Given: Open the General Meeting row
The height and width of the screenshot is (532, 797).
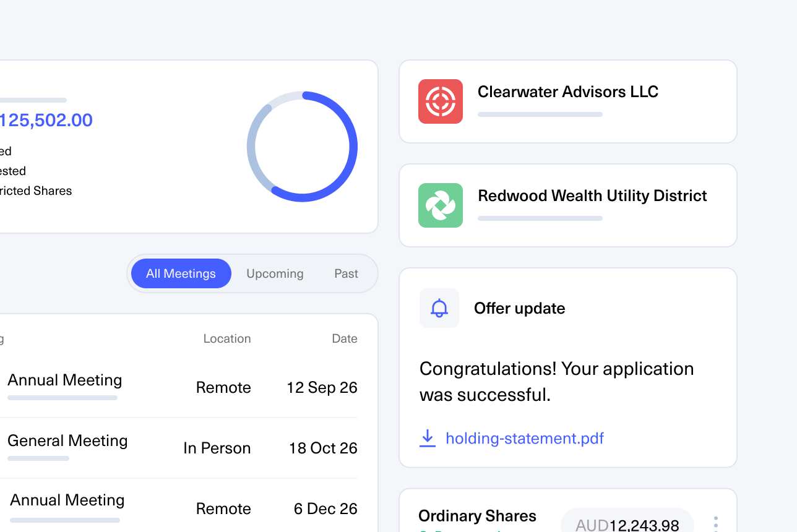Looking at the screenshot, I should click(179, 448).
